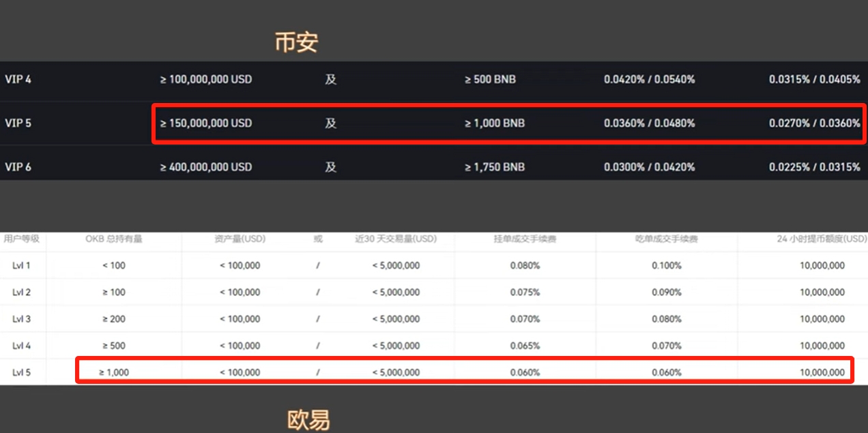868x433 pixels.
Task: Select the "VIP 6" row label
Action: [x=18, y=167]
